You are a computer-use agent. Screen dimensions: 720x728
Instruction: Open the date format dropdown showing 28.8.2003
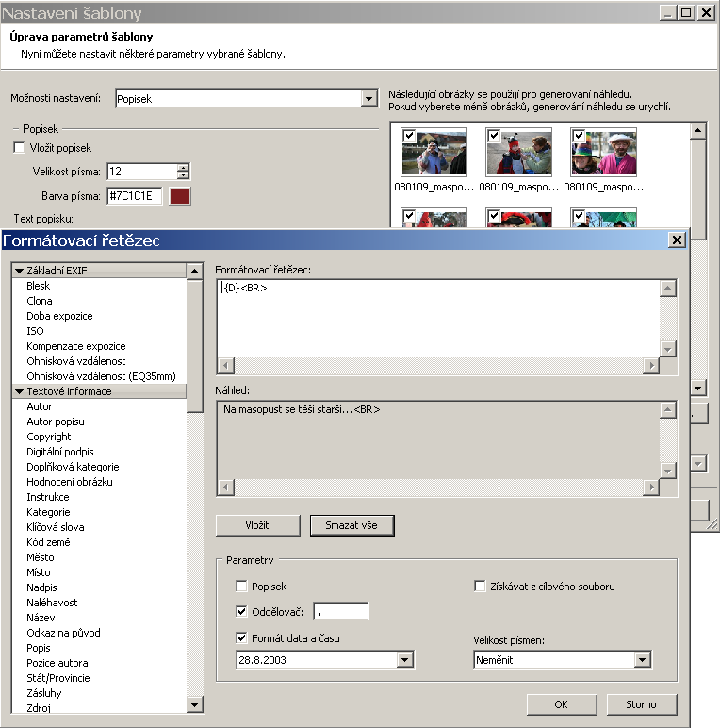[405, 660]
